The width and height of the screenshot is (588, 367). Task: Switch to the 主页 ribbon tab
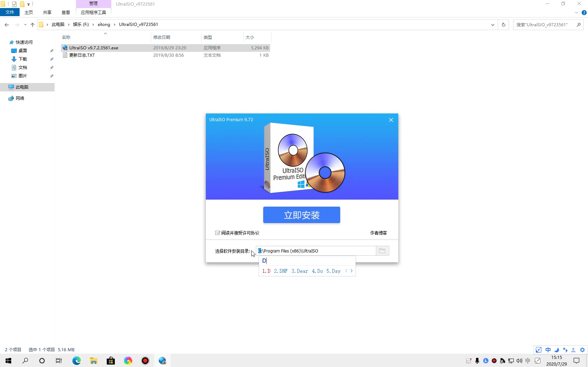29,12
